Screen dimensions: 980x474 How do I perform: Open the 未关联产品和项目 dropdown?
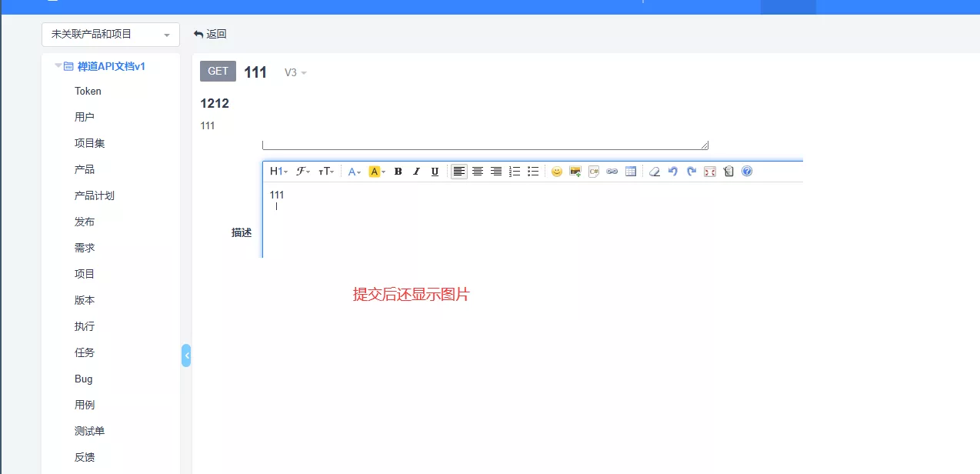(111, 35)
